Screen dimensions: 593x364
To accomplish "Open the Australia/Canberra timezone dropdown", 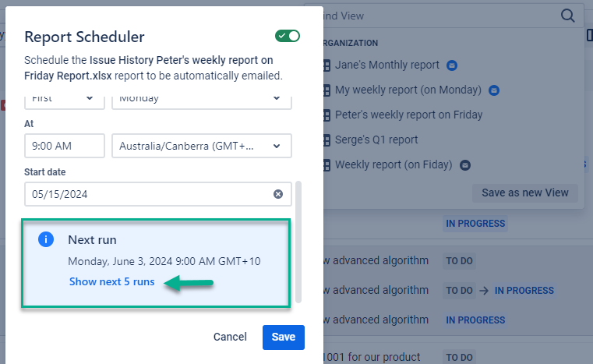I will coord(202,146).
